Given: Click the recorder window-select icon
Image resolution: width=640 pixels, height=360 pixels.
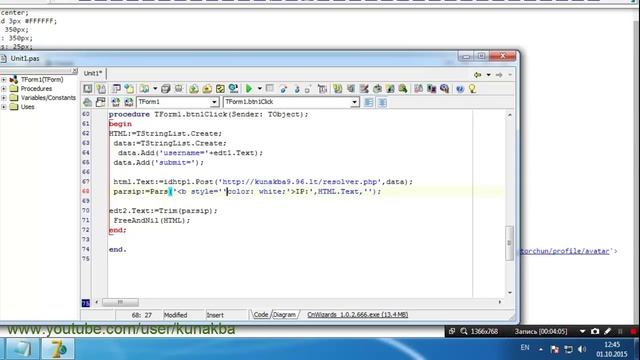Looking at the screenshot, I should [451, 331].
